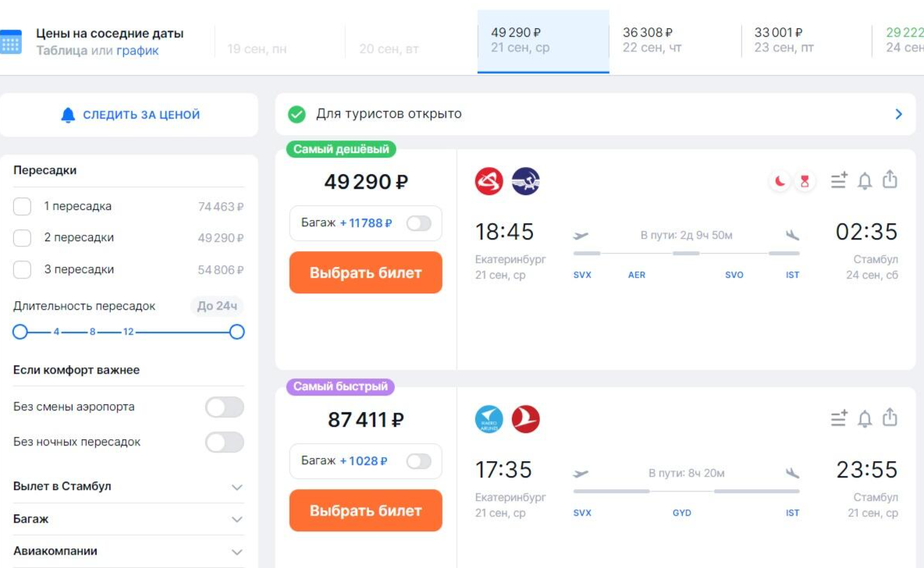
Task: Select the 22 сен, чт date tab
Action: tap(674, 41)
